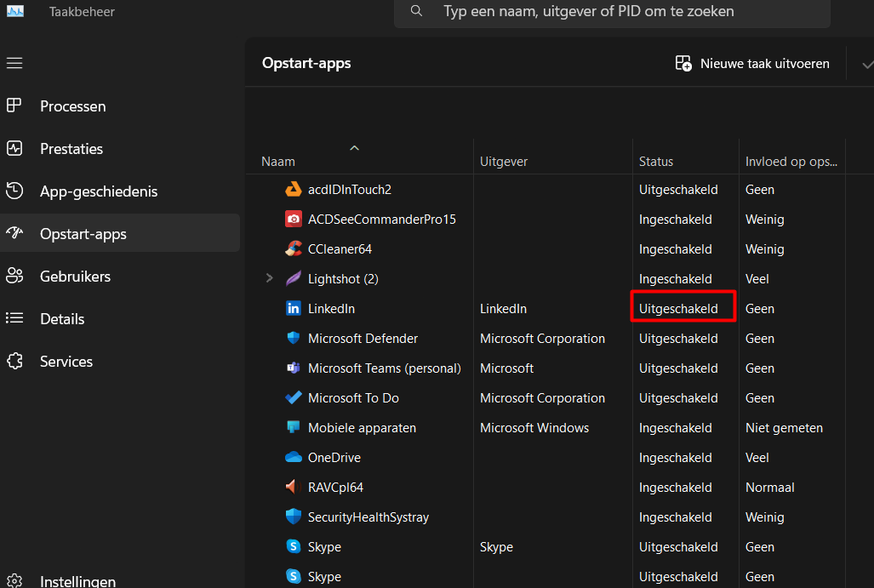Switch to the Prestaties tab
Viewport: 874px width, 588px height.
coord(71,149)
